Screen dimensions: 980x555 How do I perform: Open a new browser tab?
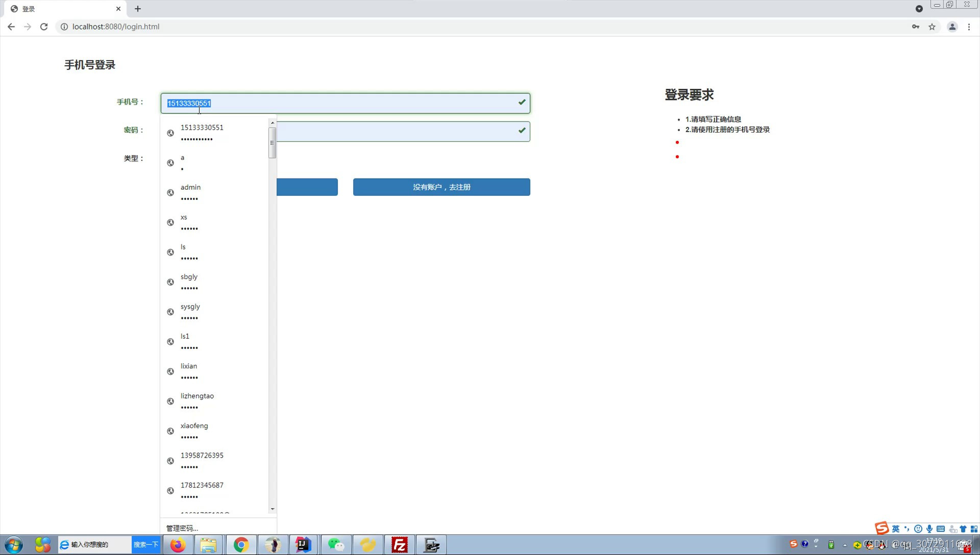[138, 9]
